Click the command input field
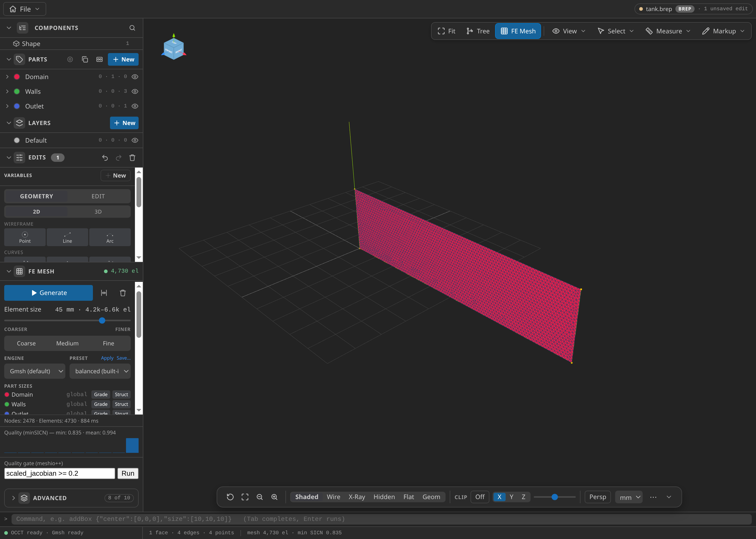Screen dimensions: 756x539 (381, 519)
